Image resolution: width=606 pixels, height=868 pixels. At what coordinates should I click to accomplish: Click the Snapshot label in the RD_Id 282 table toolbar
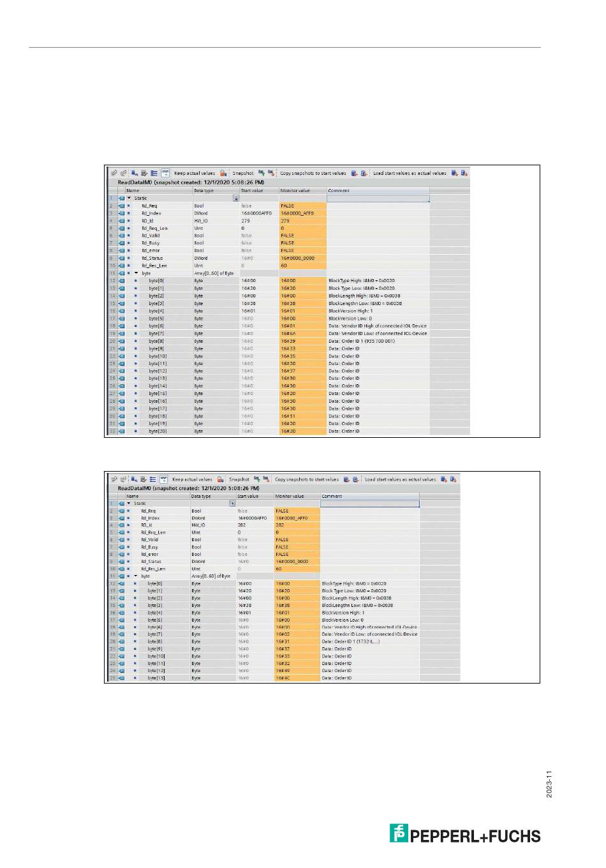click(239, 479)
